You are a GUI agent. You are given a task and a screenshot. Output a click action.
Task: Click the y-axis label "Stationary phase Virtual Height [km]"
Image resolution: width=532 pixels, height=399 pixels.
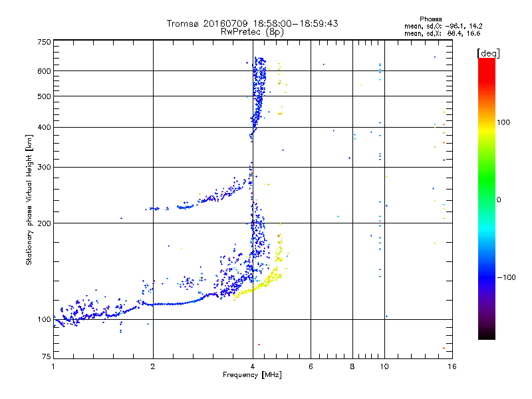[x=29, y=199]
